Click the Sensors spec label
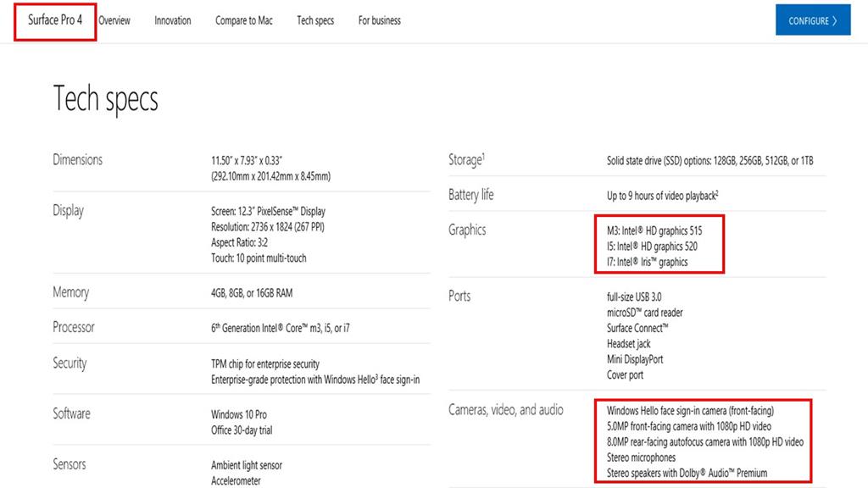Screen dimensions: 868x488 click(x=70, y=464)
